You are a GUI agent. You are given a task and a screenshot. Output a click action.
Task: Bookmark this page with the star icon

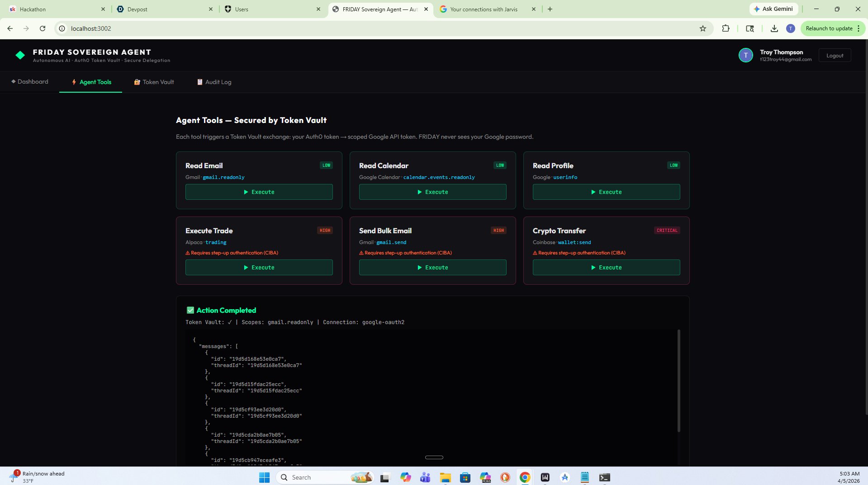pos(703,28)
